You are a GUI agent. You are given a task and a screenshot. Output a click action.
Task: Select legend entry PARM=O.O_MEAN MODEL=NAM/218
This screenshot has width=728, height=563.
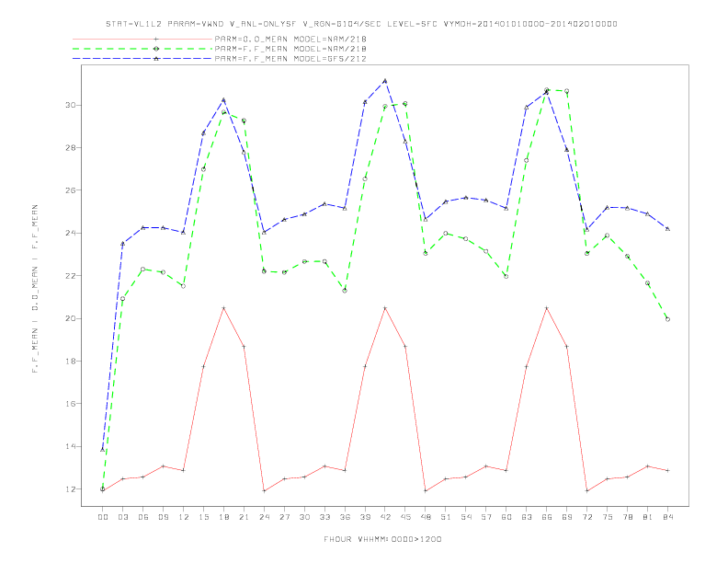coord(290,39)
